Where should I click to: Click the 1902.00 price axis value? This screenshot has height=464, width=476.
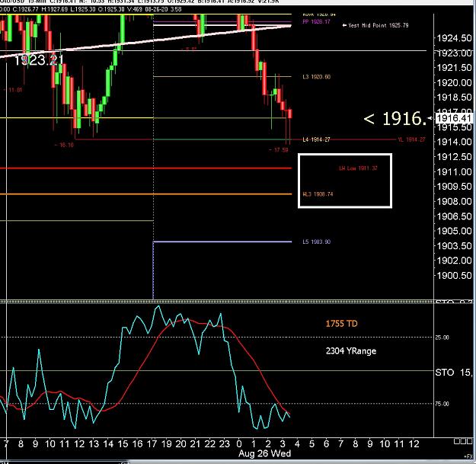coord(454,261)
